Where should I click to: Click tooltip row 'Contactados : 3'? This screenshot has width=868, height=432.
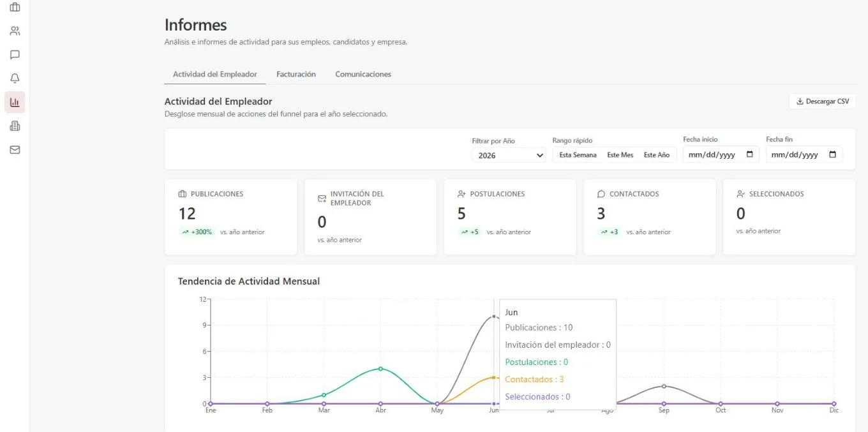[534, 379]
